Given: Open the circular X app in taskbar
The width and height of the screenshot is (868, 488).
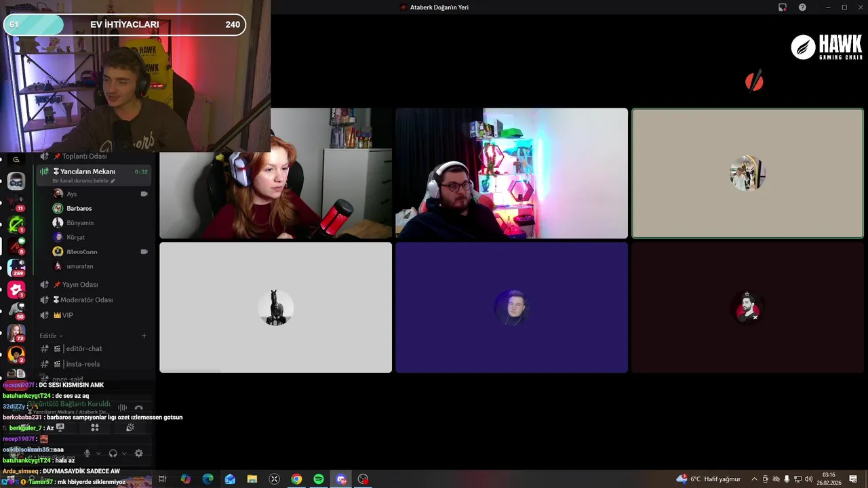Looking at the screenshot, I should point(274,479).
